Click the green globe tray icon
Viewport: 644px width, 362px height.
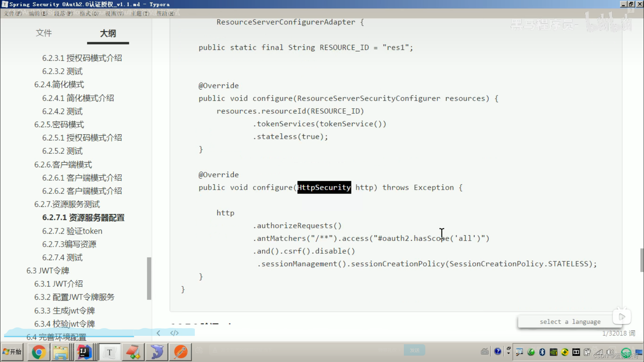tap(531, 352)
